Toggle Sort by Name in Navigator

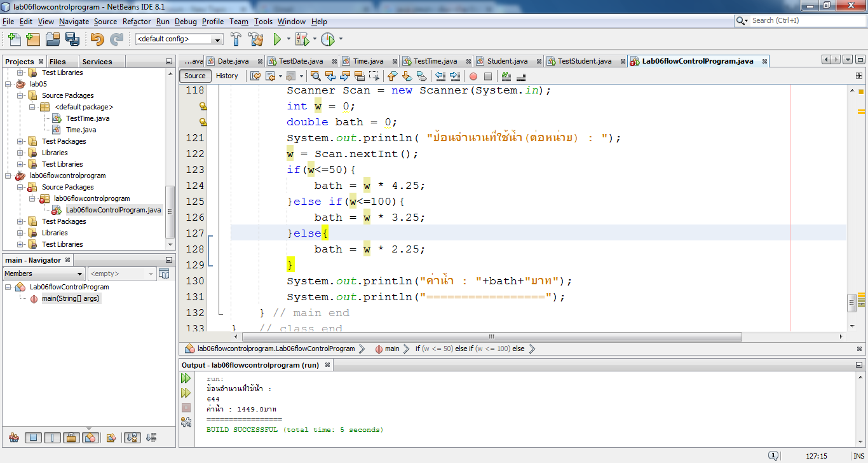click(x=132, y=438)
